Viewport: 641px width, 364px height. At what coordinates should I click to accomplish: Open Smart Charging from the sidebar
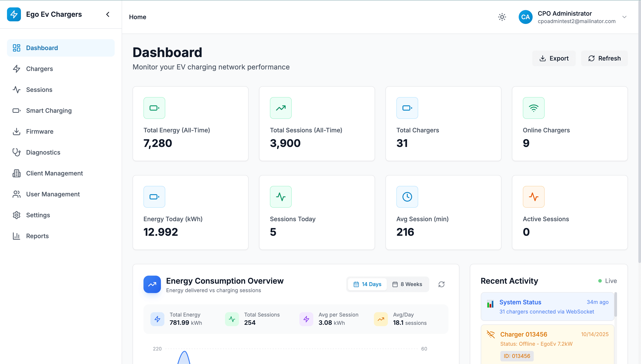(x=49, y=111)
